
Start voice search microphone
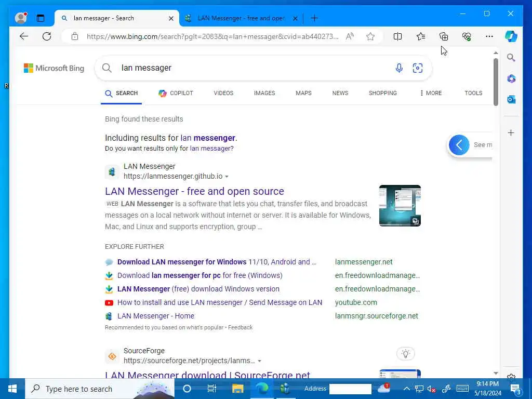399,68
